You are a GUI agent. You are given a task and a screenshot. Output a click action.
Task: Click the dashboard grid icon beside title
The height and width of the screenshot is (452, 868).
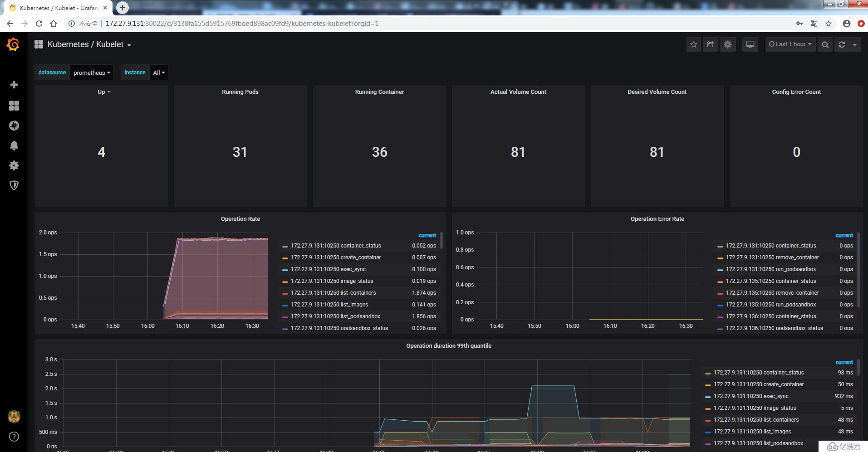(39, 44)
